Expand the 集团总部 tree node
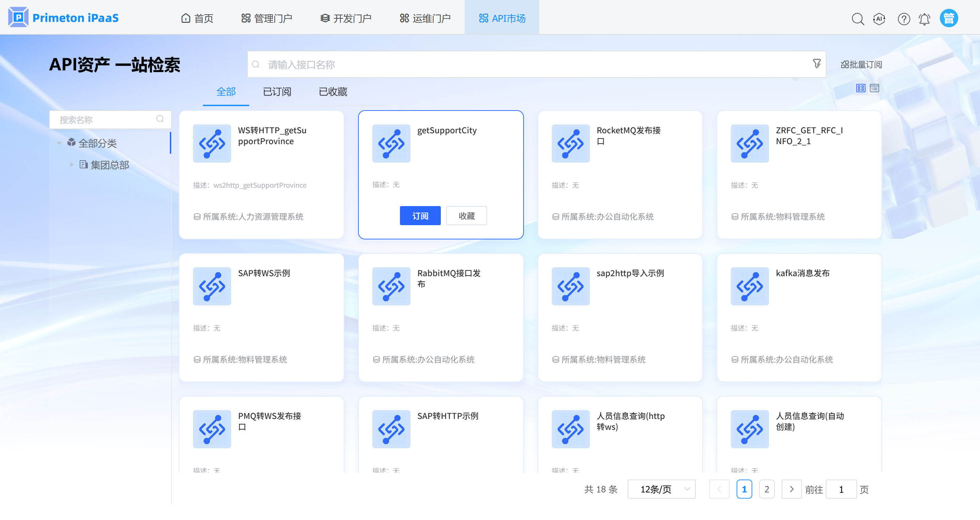 click(x=71, y=165)
